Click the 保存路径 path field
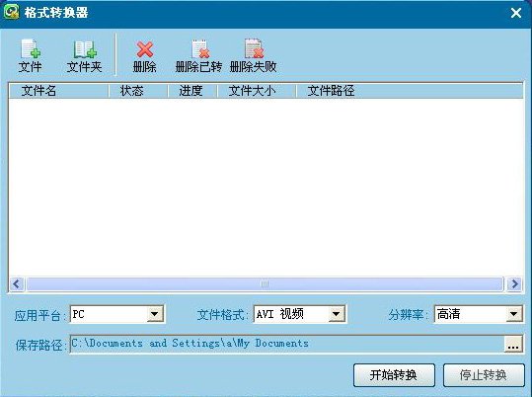This screenshot has width=532, height=397. tap(287, 344)
